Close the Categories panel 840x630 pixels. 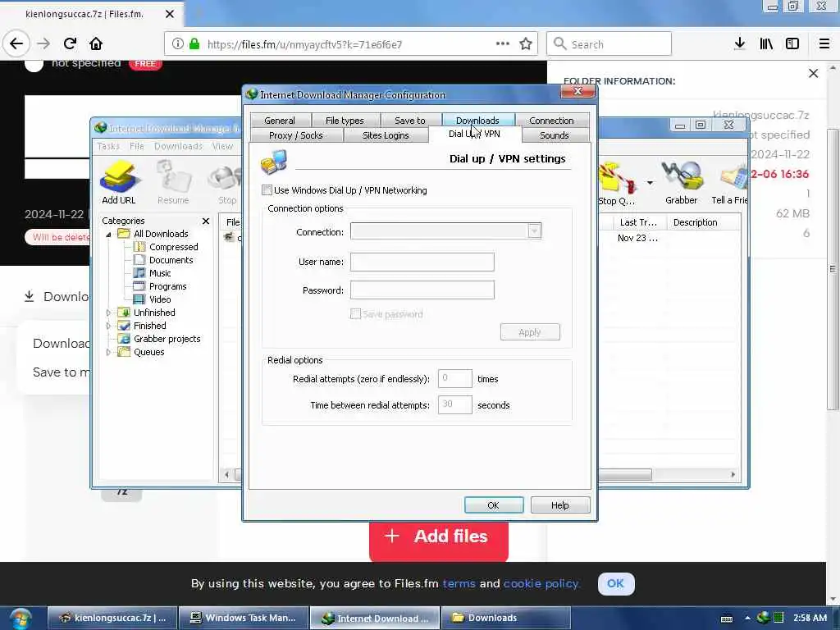pos(206,221)
